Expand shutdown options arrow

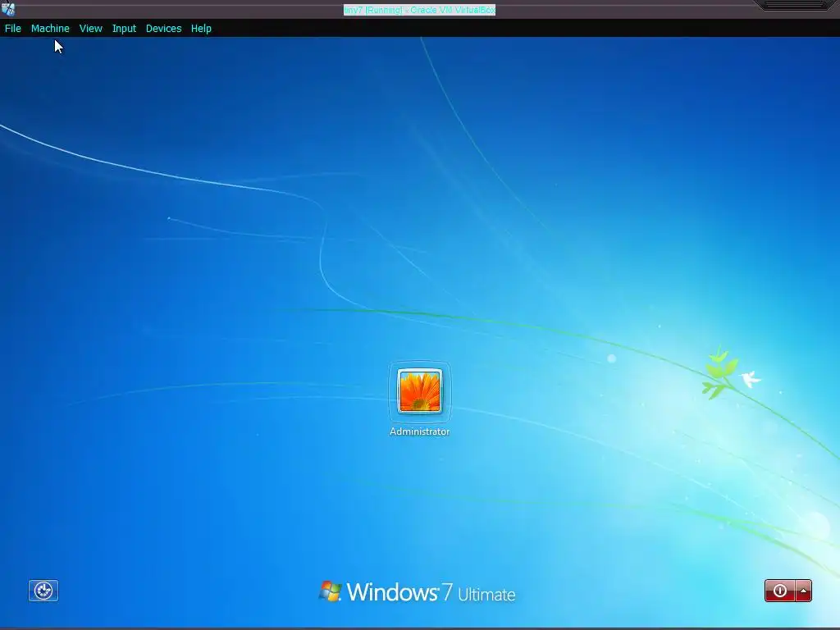pos(804,591)
